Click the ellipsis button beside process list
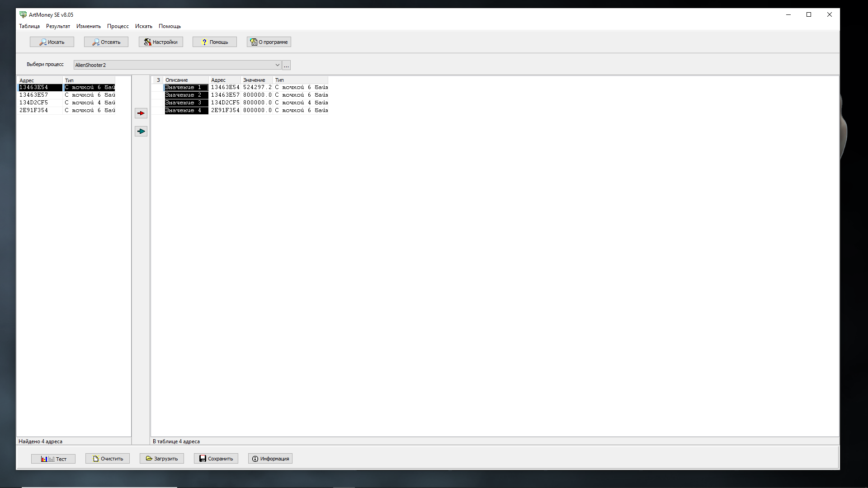The height and width of the screenshot is (488, 868). pyautogui.click(x=286, y=66)
